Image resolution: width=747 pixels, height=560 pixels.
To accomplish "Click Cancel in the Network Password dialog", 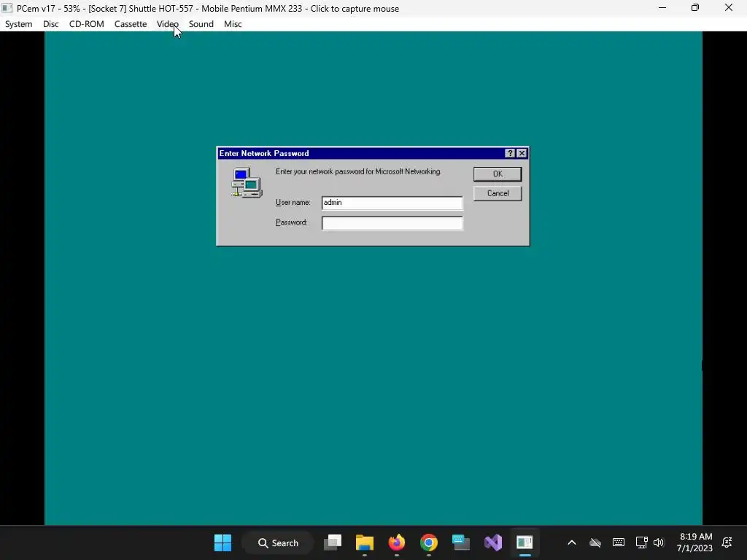I will click(x=498, y=193).
